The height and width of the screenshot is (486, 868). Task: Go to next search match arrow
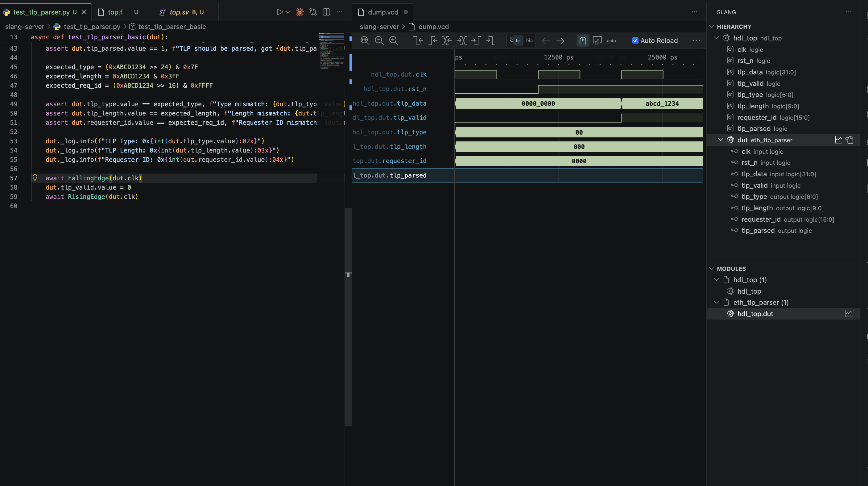click(x=560, y=41)
